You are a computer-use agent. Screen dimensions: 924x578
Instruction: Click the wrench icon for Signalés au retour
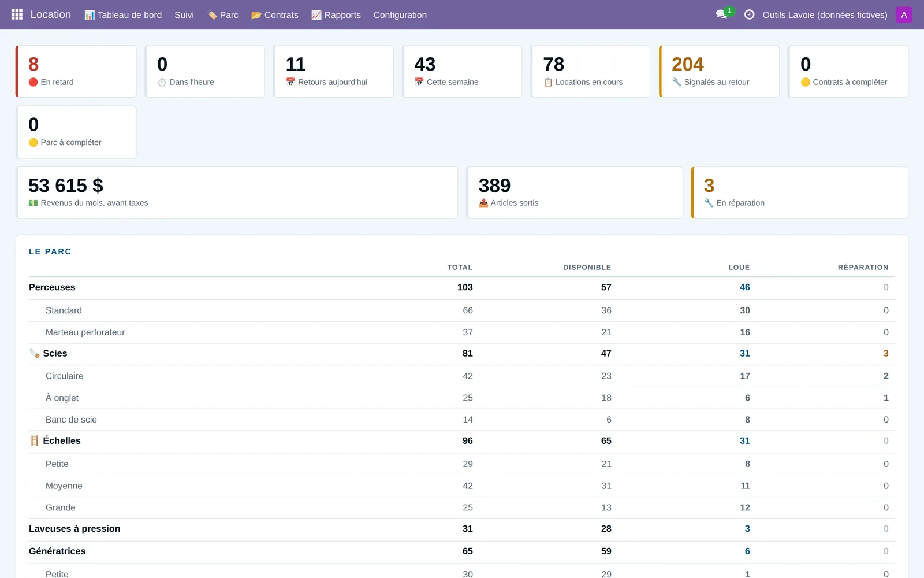[x=677, y=82]
